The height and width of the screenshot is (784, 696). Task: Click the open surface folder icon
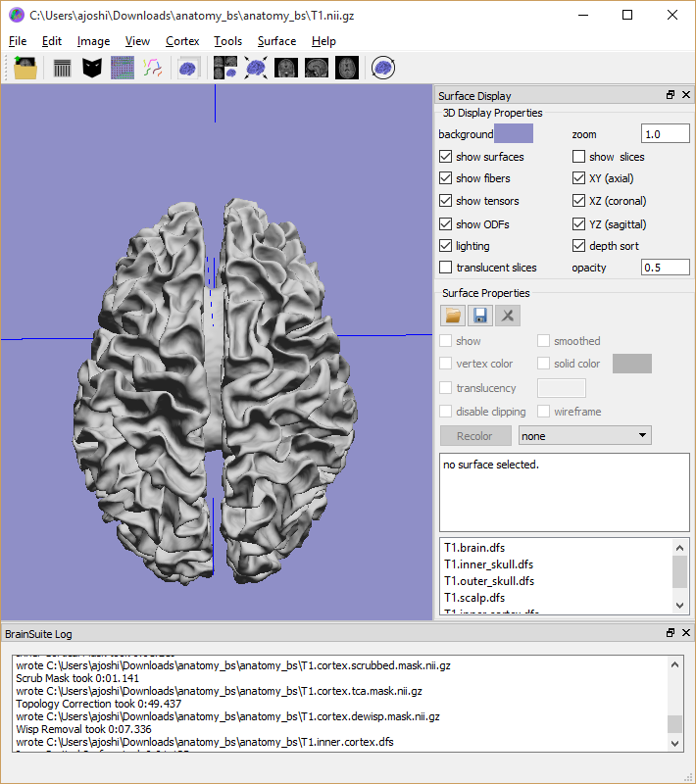453,316
